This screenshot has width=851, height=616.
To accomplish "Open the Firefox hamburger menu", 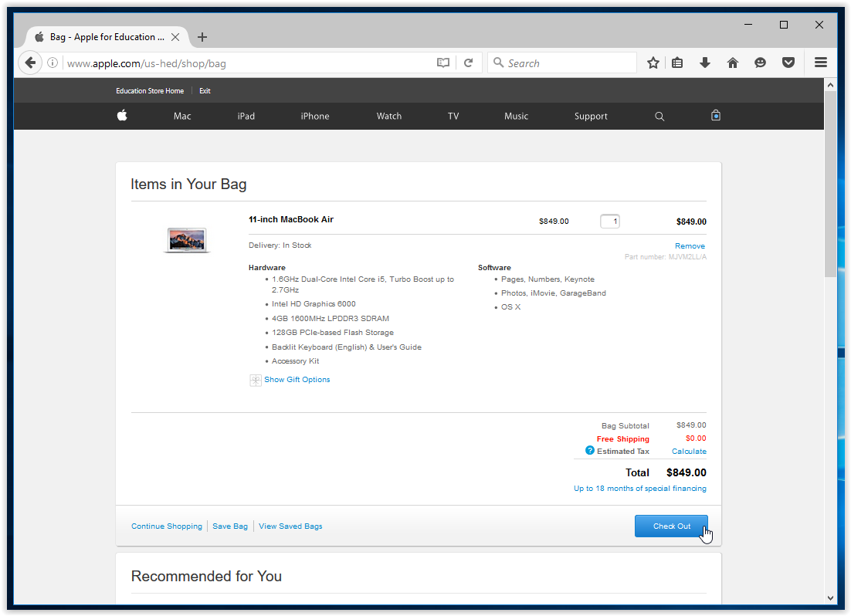I will (821, 63).
